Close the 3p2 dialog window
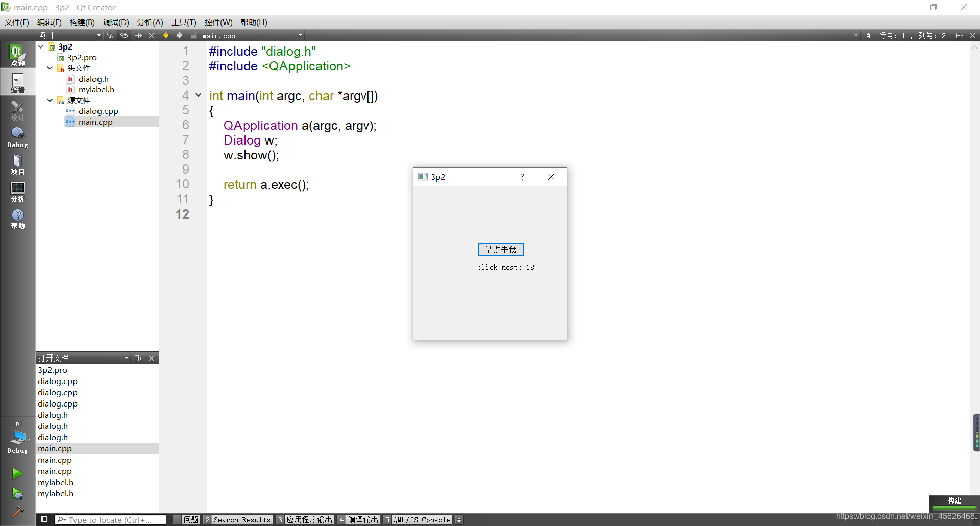This screenshot has width=980, height=526. click(x=551, y=177)
